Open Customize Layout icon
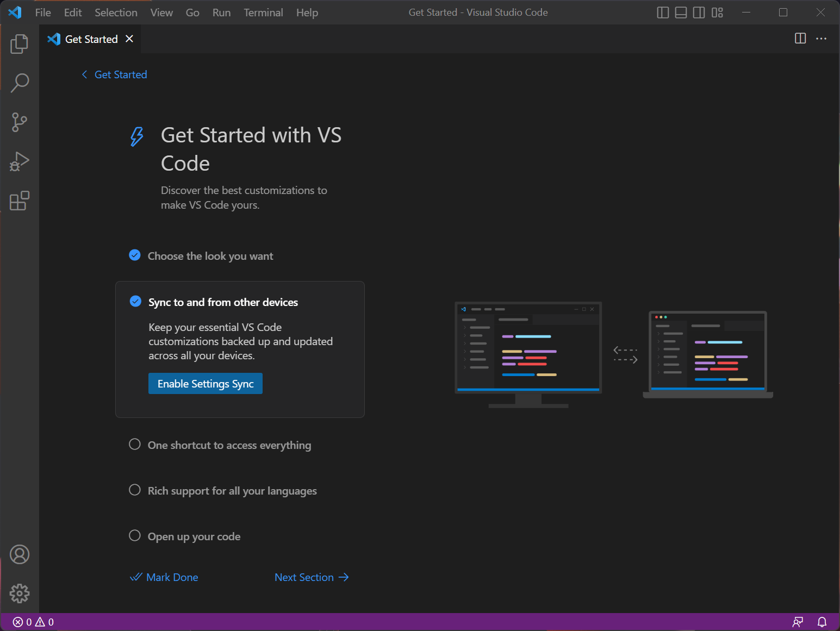840x631 pixels. coord(717,13)
